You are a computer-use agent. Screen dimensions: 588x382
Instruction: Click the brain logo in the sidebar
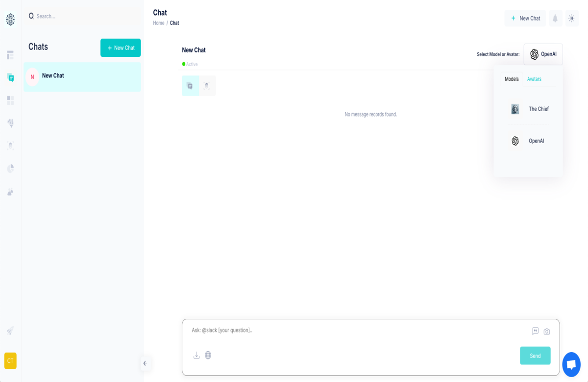10,20
